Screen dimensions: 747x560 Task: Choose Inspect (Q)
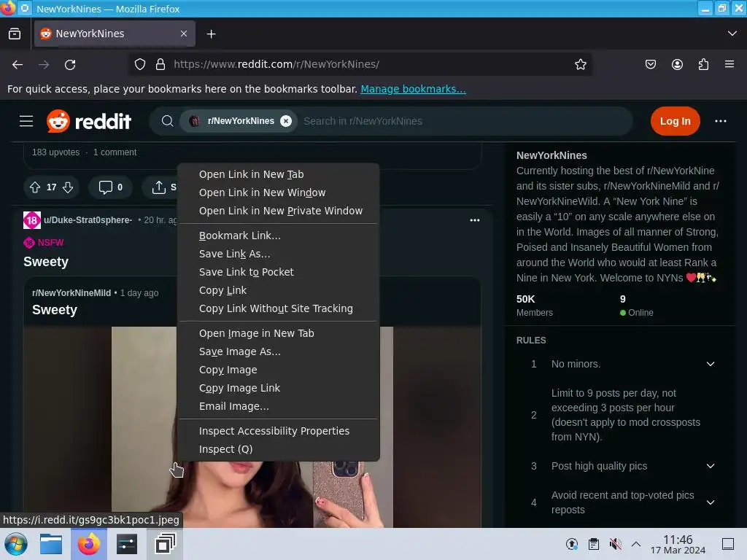(278, 449)
